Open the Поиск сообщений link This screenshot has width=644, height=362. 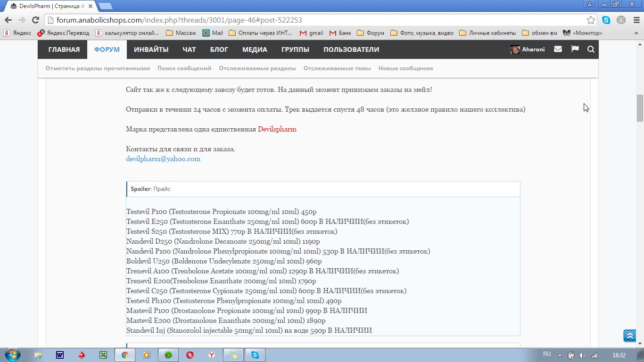point(184,68)
